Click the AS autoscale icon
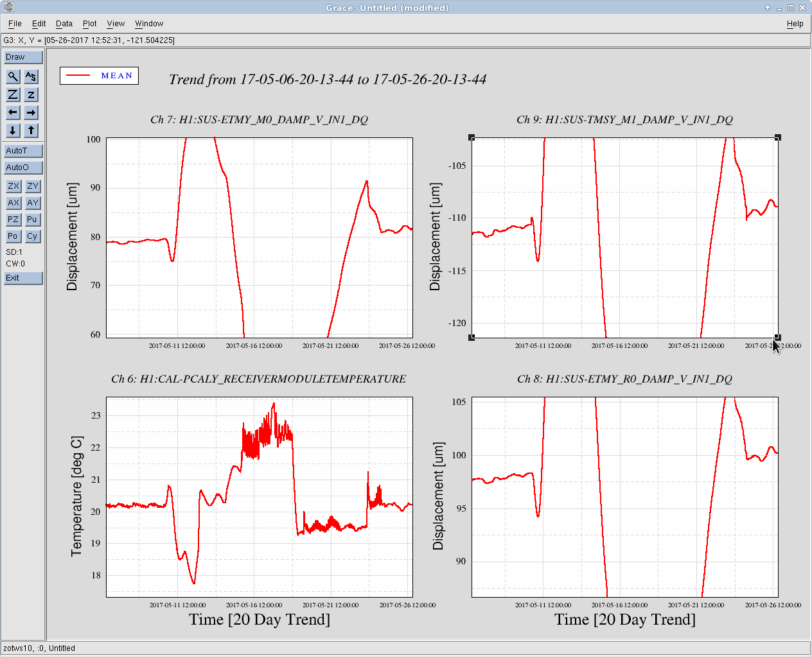This screenshot has width=812, height=658. pyautogui.click(x=31, y=76)
